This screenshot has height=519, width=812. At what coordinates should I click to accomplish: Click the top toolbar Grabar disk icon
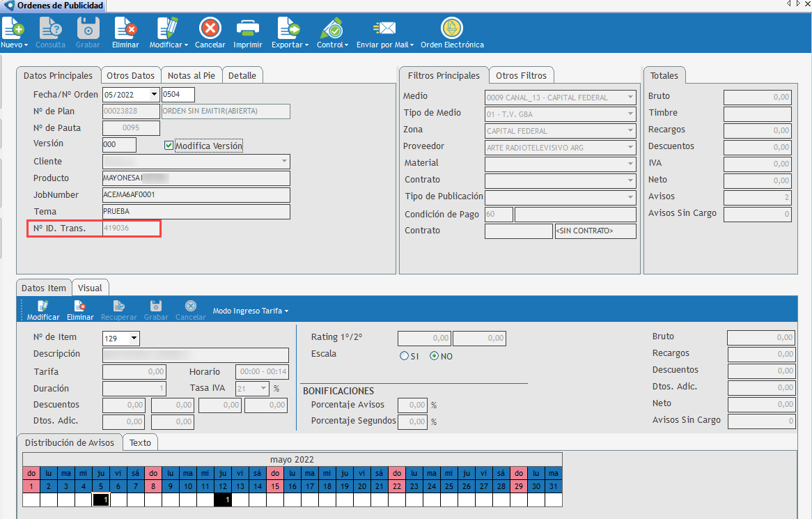pyautogui.click(x=88, y=29)
